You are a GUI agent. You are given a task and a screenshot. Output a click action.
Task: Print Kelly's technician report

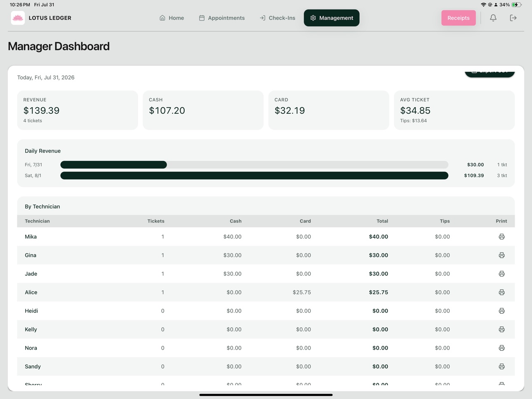501,329
